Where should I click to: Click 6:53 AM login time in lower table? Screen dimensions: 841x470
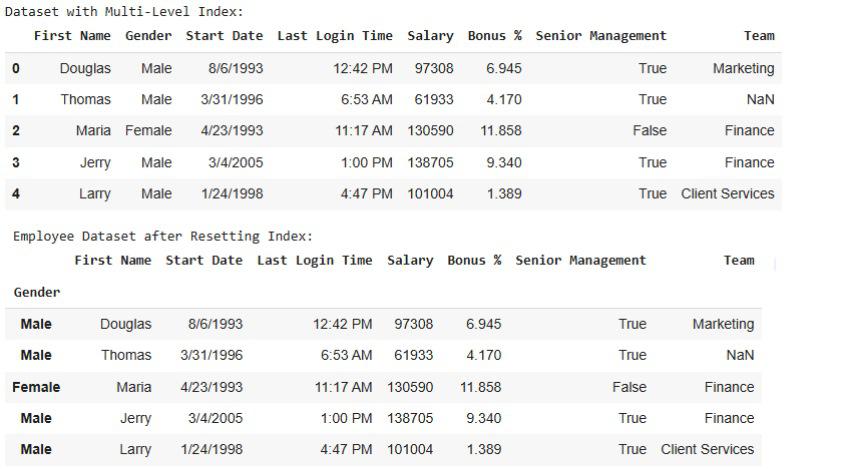(x=346, y=355)
